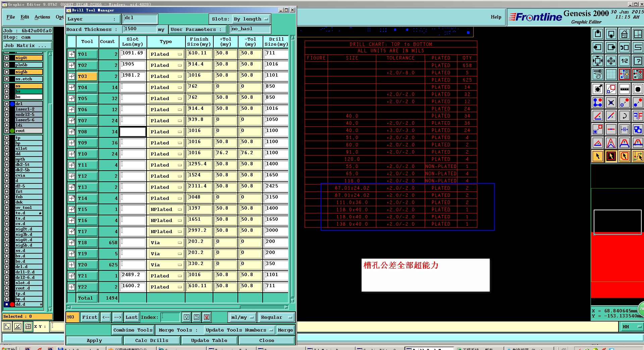Open the Regular mode dropdown
644x350 pixels.
click(x=276, y=317)
